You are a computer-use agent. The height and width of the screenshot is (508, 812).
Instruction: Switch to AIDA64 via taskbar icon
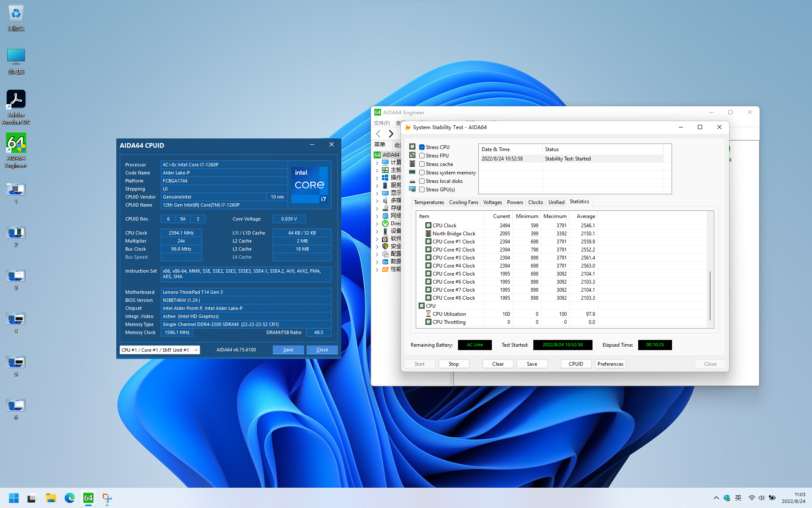[88, 498]
